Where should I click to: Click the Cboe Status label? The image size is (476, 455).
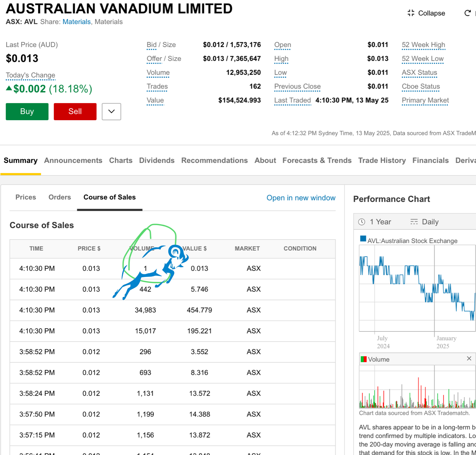coord(421,87)
